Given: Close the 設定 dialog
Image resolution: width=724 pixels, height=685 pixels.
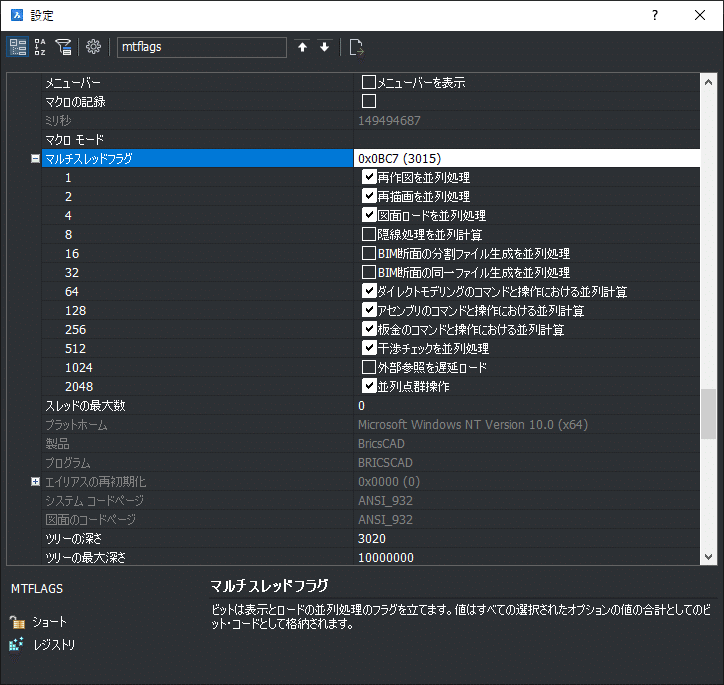Looking at the screenshot, I should coord(700,15).
